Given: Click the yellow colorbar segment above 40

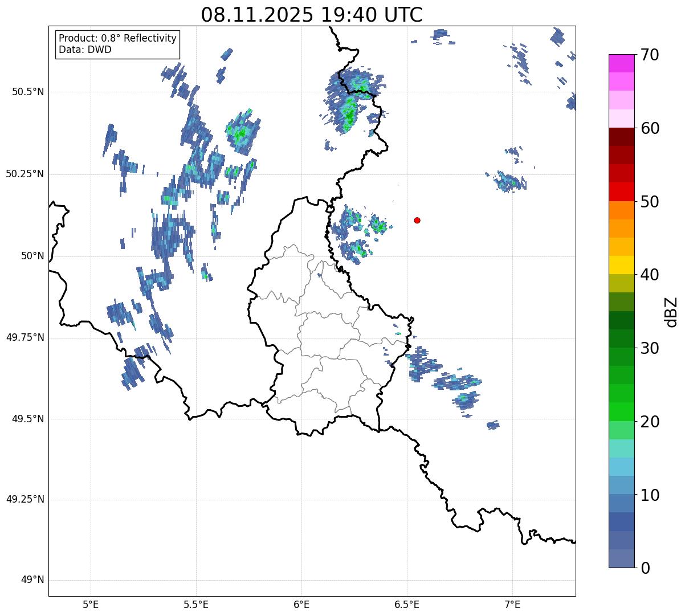Looking at the screenshot, I should pos(622,265).
